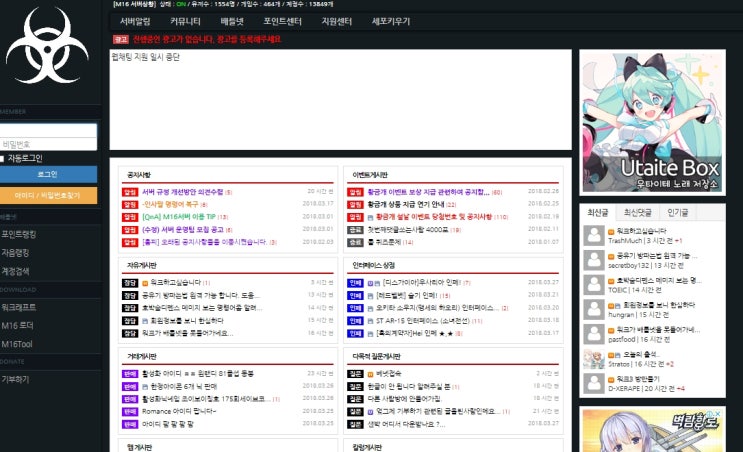Click the Utaite Box banner image
Screen dimensions: 743x452
(x=652, y=123)
